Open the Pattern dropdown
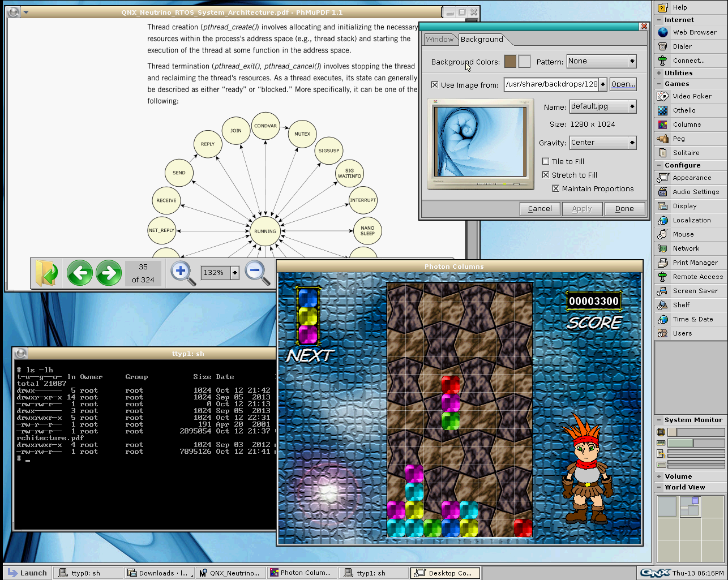728x580 pixels. pyautogui.click(x=632, y=61)
